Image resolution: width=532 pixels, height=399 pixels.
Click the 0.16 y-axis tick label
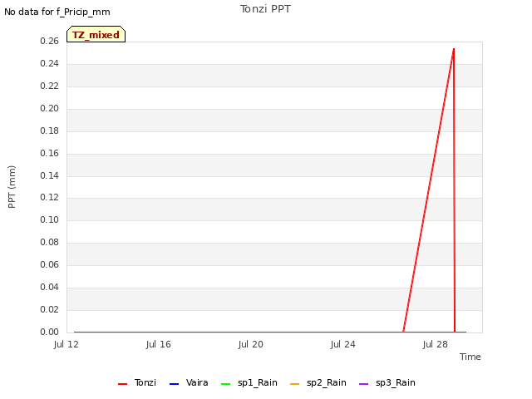[x=50, y=153]
